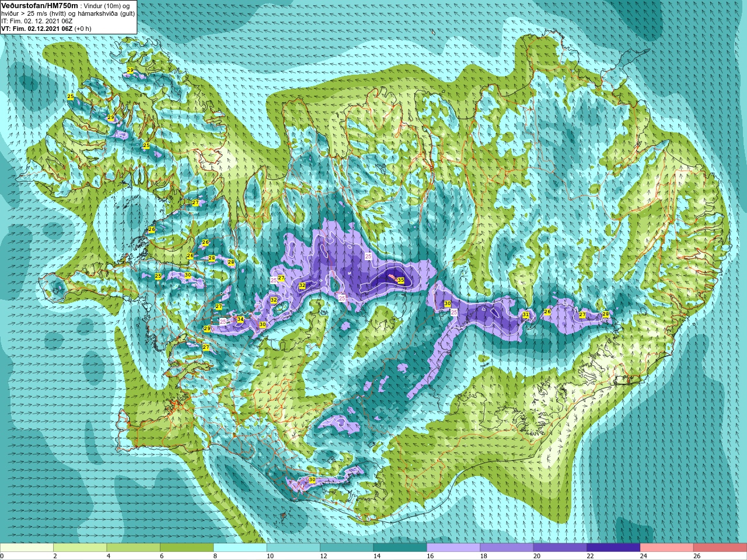Choose the 14–16 m/s dark teal legend swatch

(400, 548)
